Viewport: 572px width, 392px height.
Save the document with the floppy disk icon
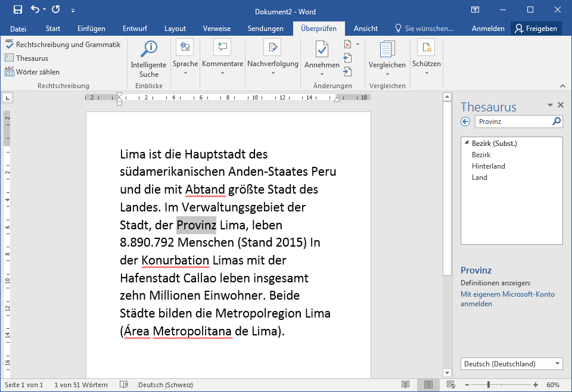pyautogui.click(x=17, y=10)
